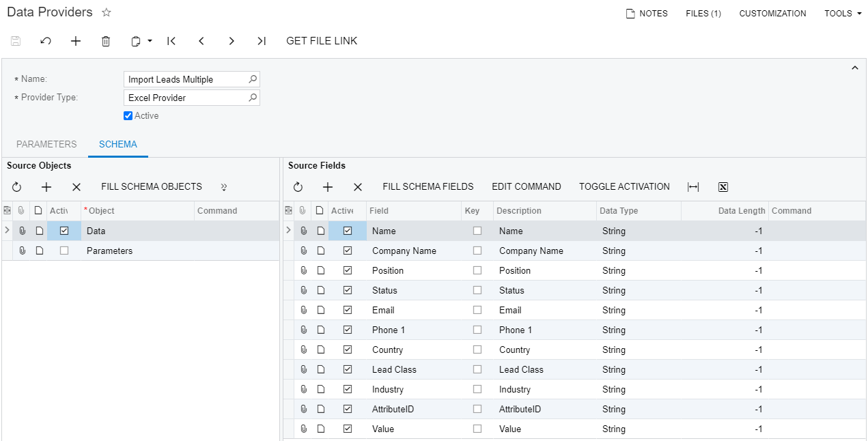Click the undo icon in the top toolbar
The image size is (868, 441).
click(46, 41)
